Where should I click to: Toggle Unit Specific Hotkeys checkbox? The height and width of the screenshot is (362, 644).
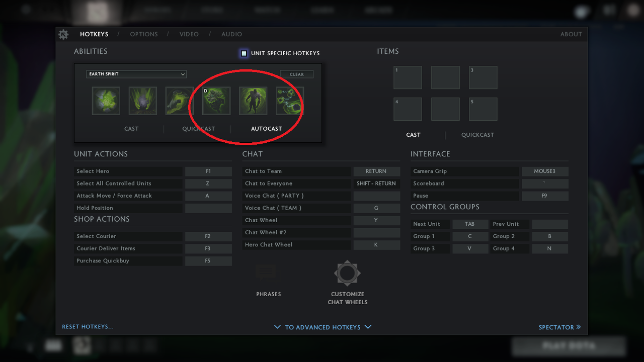(x=244, y=53)
